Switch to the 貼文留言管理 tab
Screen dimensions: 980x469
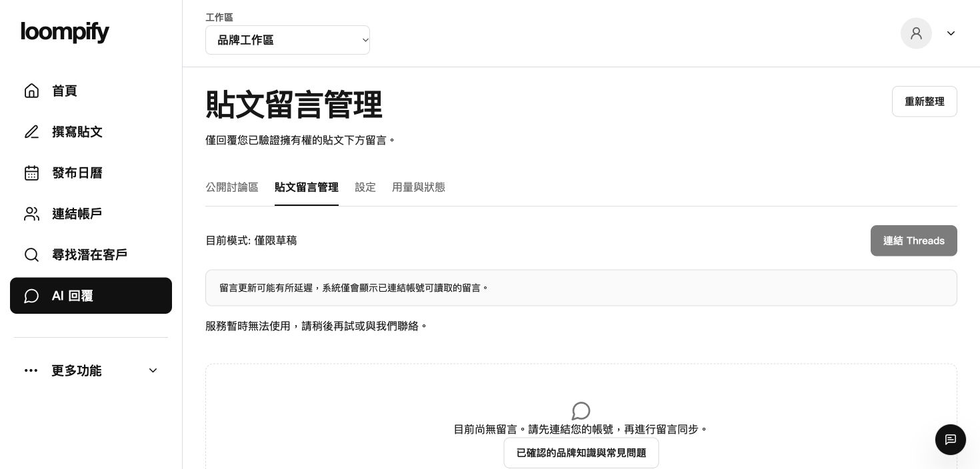pyautogui.click(x=307, y=187)
